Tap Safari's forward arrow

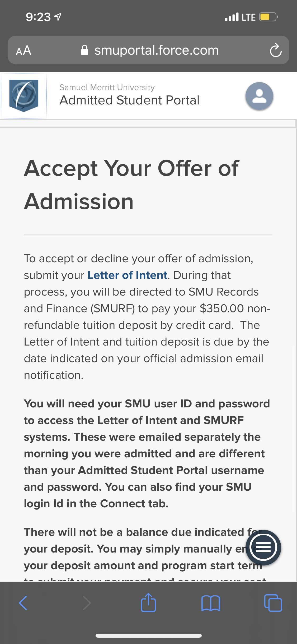pos(87,603)
